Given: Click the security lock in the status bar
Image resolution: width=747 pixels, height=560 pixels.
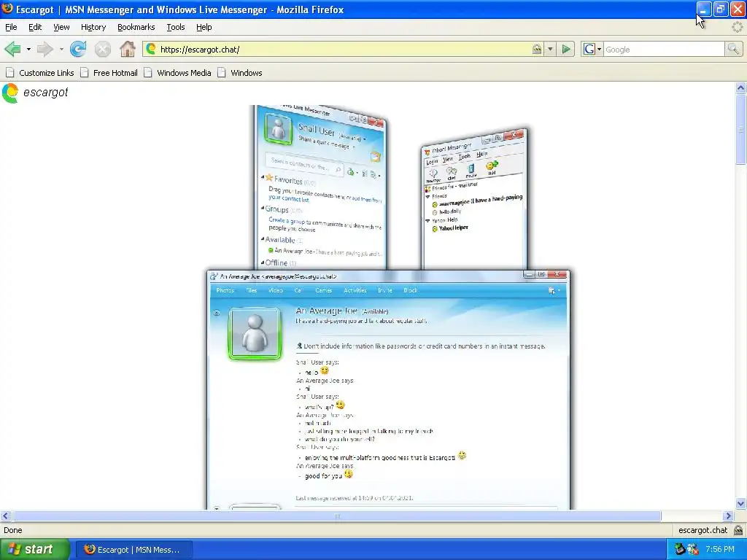Looking at the screenshot, I should coord(738,530).
